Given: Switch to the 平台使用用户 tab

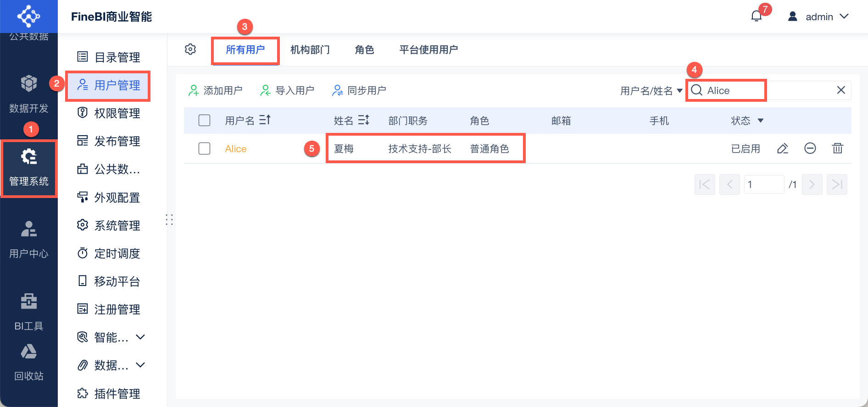Looking at the screenshot, I should click(428, 49).
